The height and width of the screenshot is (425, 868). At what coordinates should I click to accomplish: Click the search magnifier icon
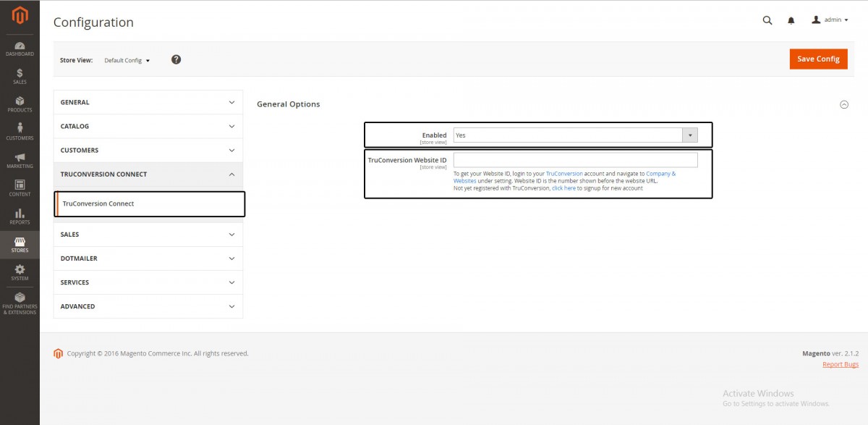pyautogui.click(x=767, y=20)
